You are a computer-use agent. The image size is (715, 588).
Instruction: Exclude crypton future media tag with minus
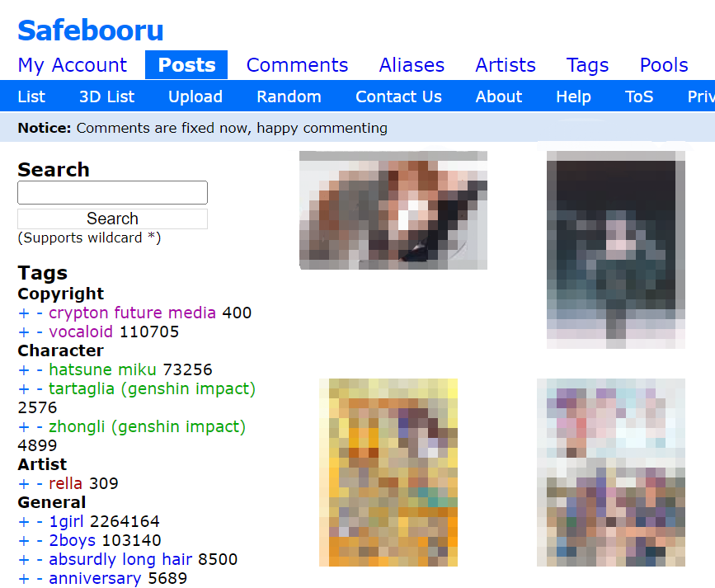pos(40,313)
